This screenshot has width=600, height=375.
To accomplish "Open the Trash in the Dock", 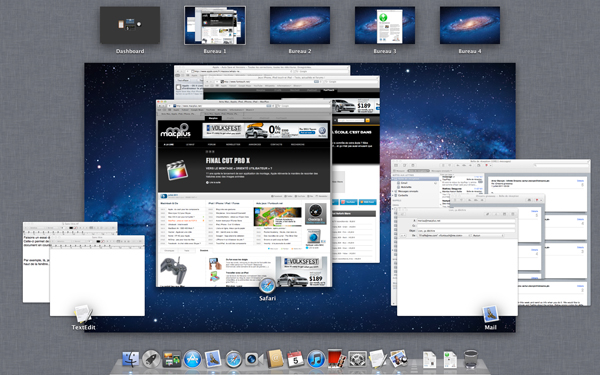I will point(471,359).
